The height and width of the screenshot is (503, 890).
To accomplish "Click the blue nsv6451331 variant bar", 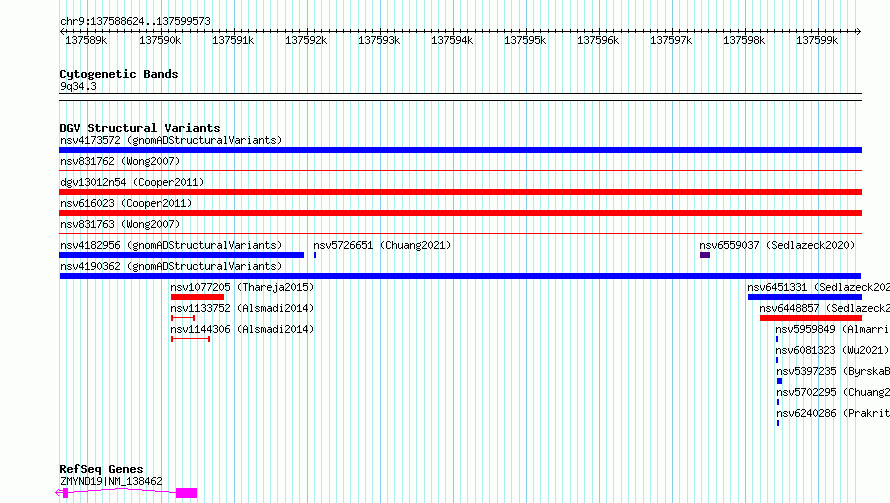I will point(805,297).
